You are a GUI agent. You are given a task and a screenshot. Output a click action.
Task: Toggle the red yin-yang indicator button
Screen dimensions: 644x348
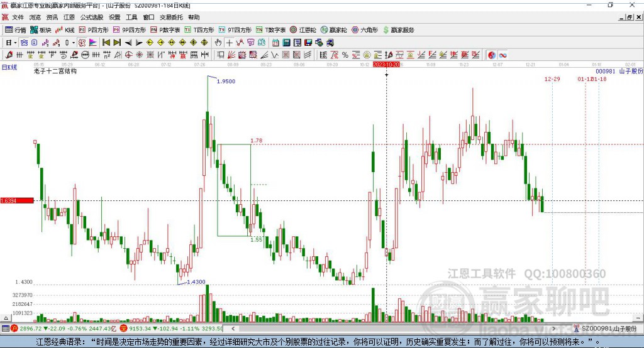[492, 55]
